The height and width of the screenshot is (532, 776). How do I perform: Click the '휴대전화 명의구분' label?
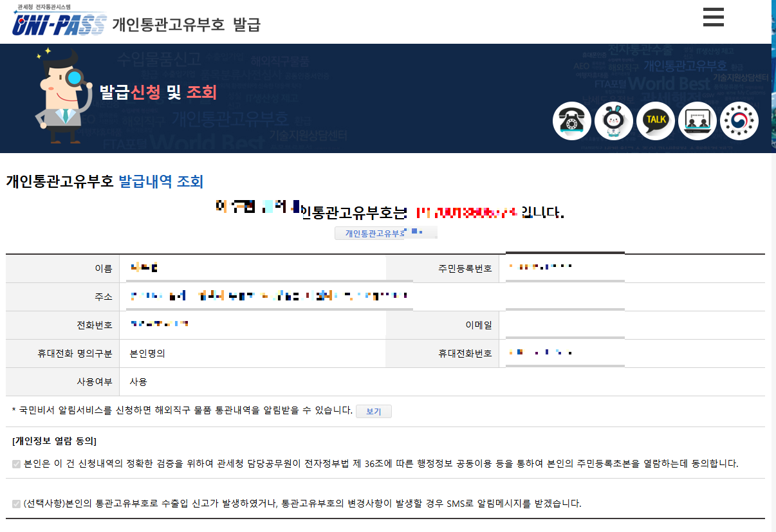coord(75,353)
